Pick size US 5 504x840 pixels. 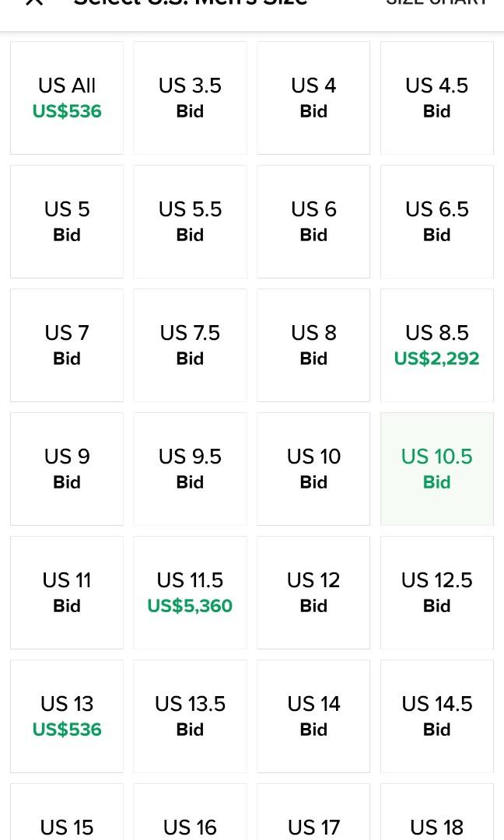[67, 222]
